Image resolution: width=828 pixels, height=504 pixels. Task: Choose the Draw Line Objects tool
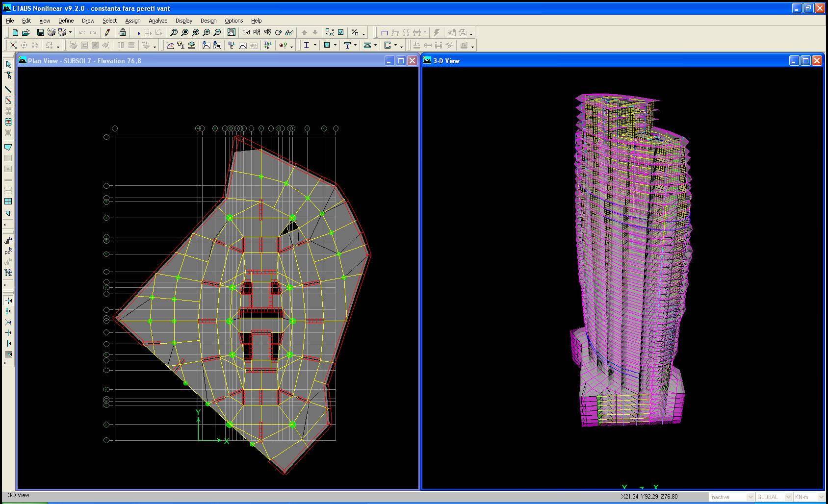(x=8, y=89)
